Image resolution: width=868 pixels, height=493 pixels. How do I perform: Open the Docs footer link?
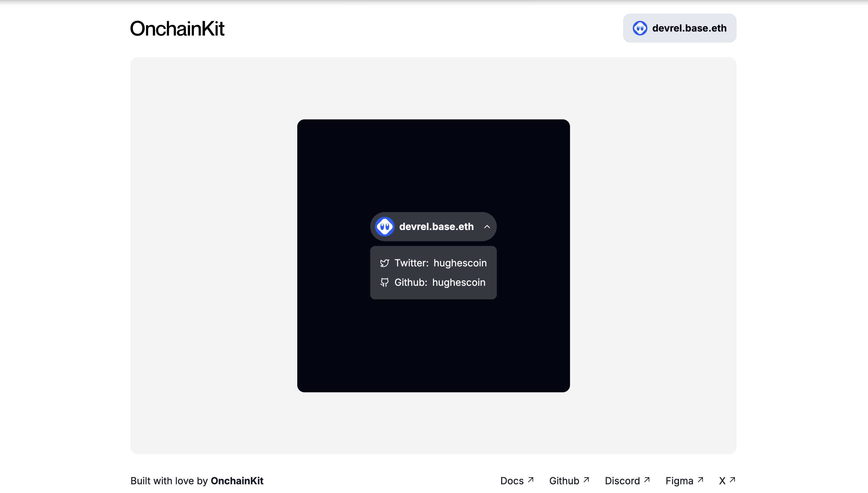pos(517,481)
